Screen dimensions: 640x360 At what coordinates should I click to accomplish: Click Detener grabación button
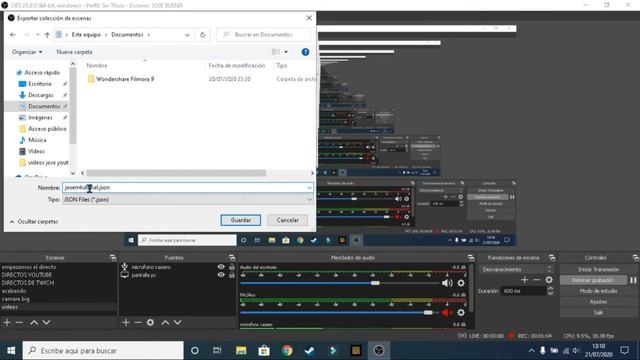point(593,280)
